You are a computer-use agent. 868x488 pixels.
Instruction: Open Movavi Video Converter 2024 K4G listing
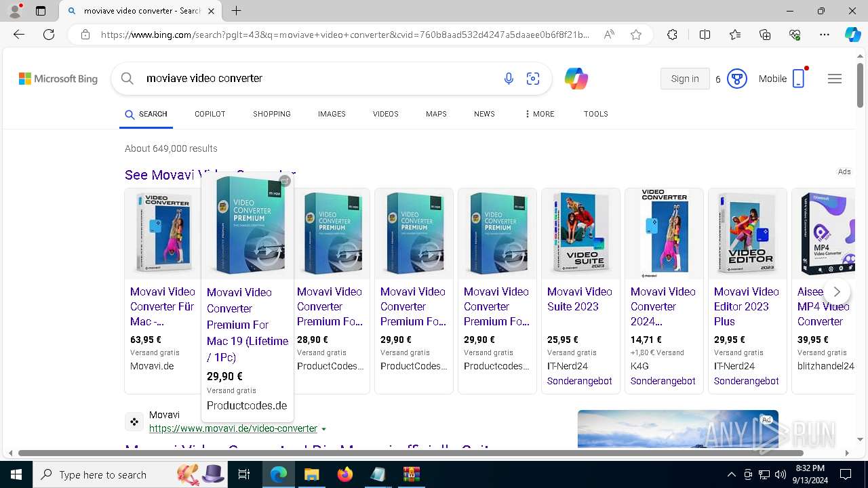coord(663,306)
